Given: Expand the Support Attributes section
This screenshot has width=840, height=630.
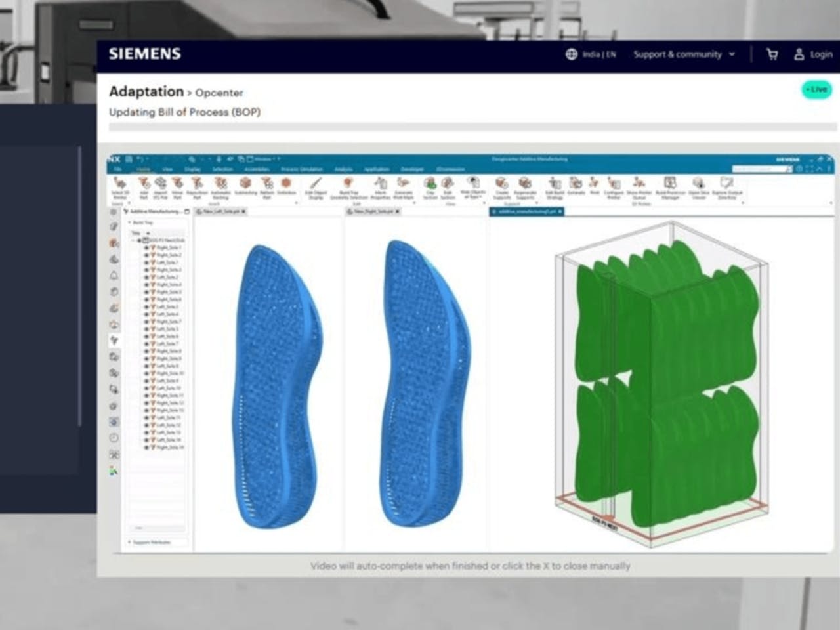Looking at the screenshot, I should coord(129,543).
